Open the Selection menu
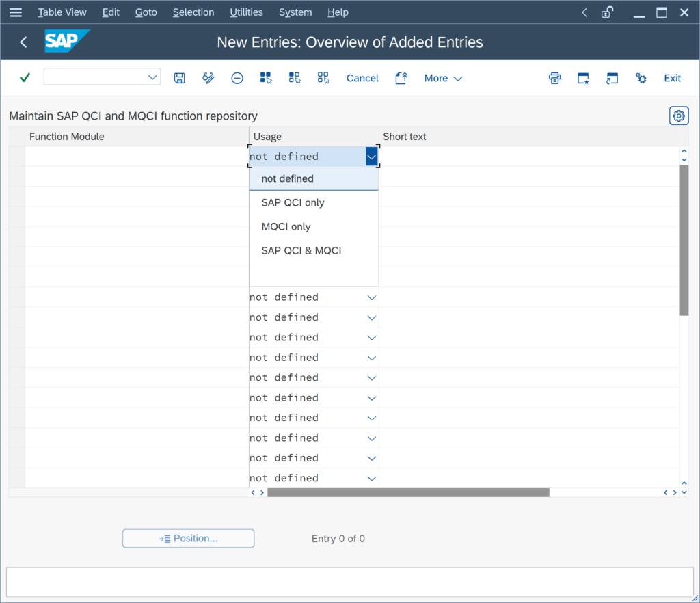This screenshot has height=603, width=700. click(193, 12)
